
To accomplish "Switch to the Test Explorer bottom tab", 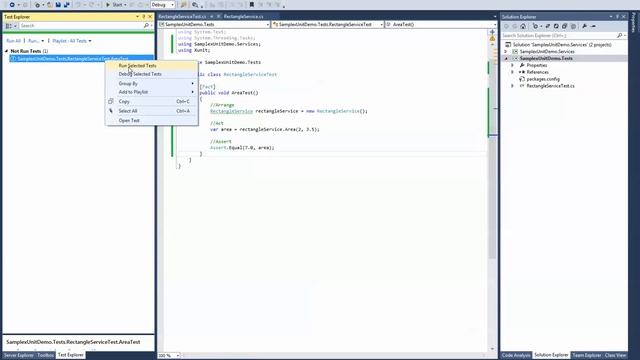I will click(71, 355).
